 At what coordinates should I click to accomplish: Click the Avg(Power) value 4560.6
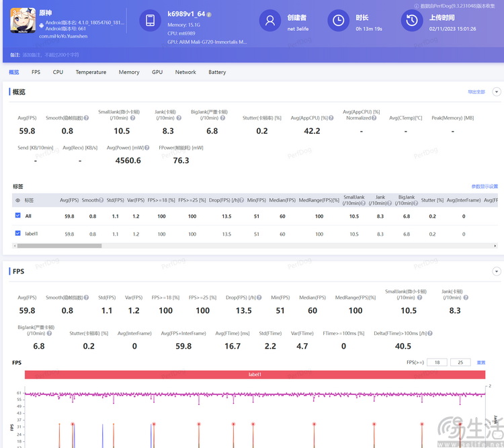[128, 161]
